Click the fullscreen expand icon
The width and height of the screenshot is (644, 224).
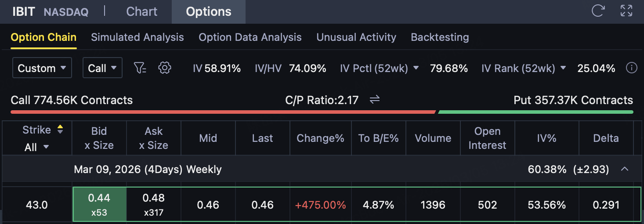coord(626,11)
